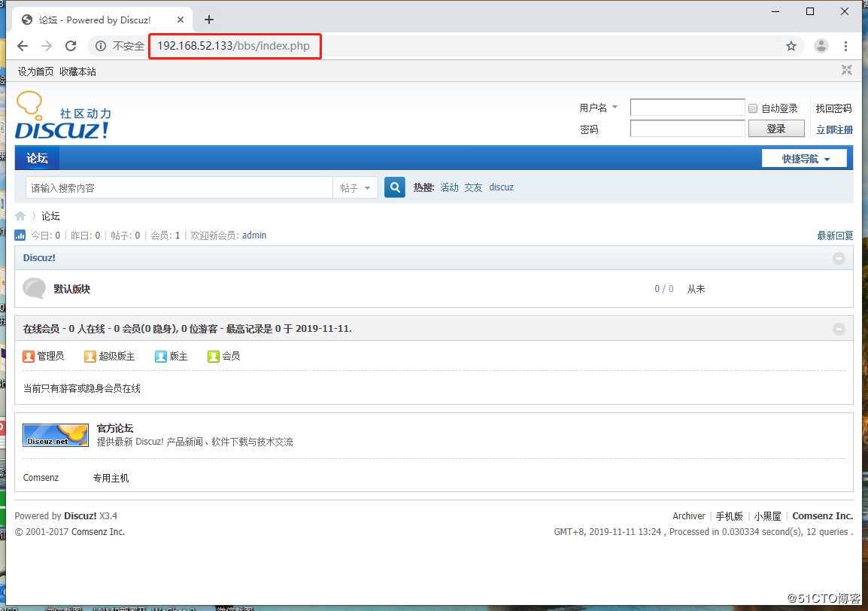Open the 帖子 search type dropdown
The width and height of the screenshot is (868, 611).
click(355, 188)
